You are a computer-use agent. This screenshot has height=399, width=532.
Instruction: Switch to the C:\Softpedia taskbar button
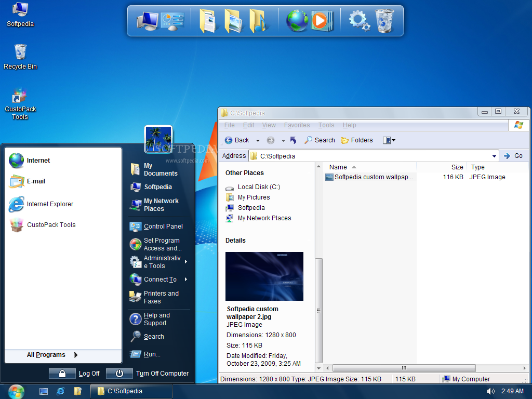(x=131, y=391)
